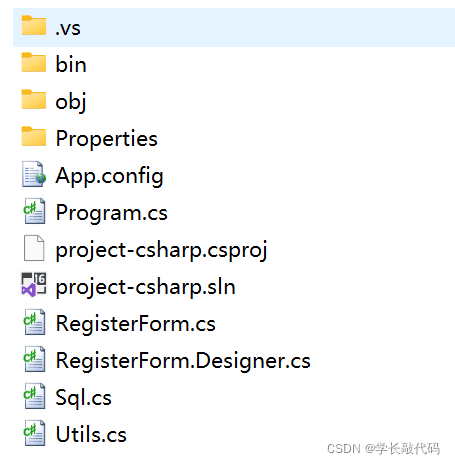Select the Properties folder name
Image resolution: width=455 pixels, height=464 pixels.
(106, 138)
